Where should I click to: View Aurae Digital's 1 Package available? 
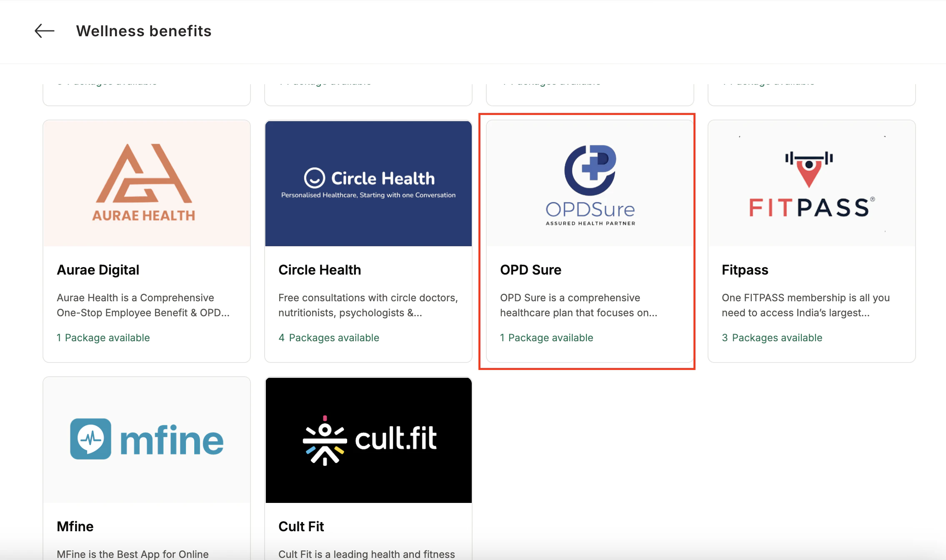[x=103, y=337]
